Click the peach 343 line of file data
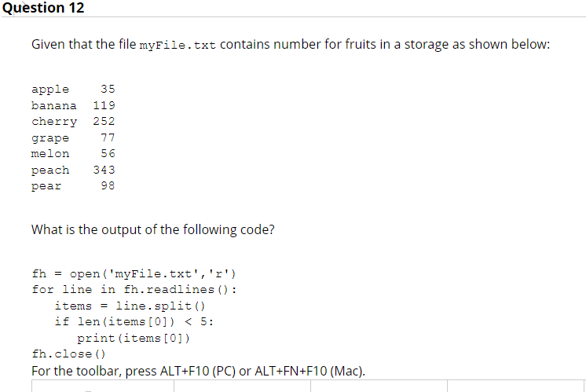586x392 pixels. pyautogui.click(x=73, y=170)
